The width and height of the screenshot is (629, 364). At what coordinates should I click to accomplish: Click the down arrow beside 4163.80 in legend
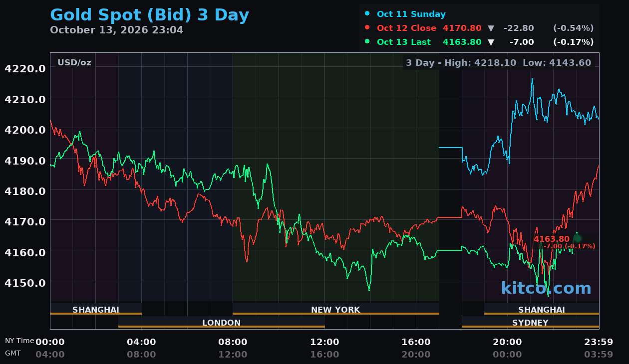491,42
